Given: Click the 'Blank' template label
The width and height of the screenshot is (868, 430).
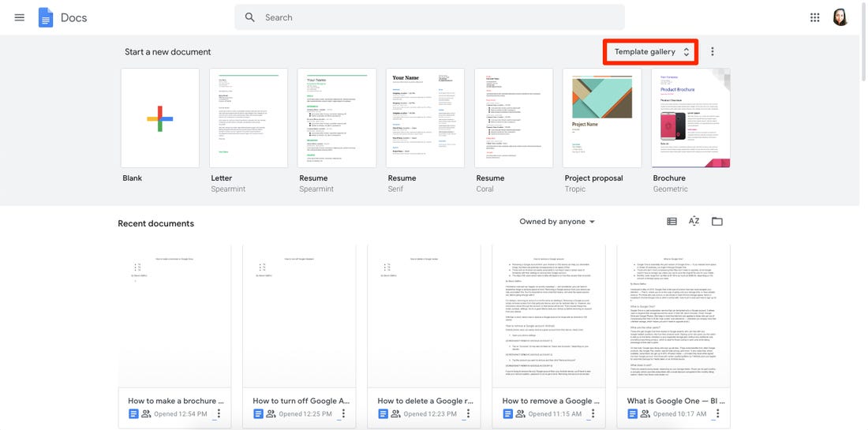Looking at the screenshot, I should pyautogui.click(x=133, y=178).
